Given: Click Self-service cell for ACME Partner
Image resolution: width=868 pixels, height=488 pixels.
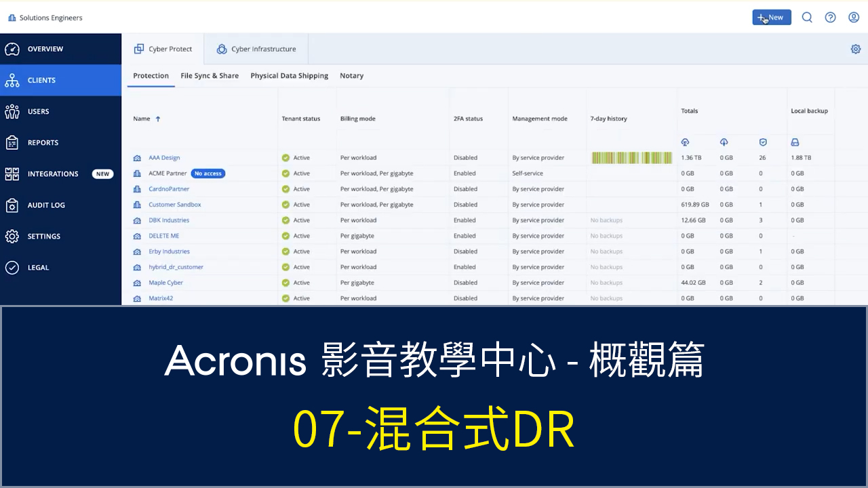Looking at the screenshot, I should coord(528,174).
